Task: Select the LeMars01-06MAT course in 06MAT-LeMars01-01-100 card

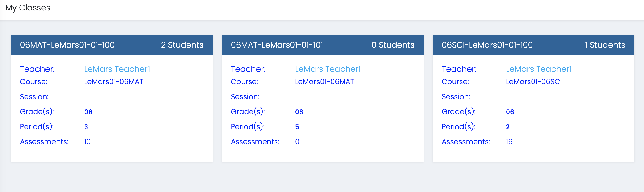Action: [x=113, y=82]
